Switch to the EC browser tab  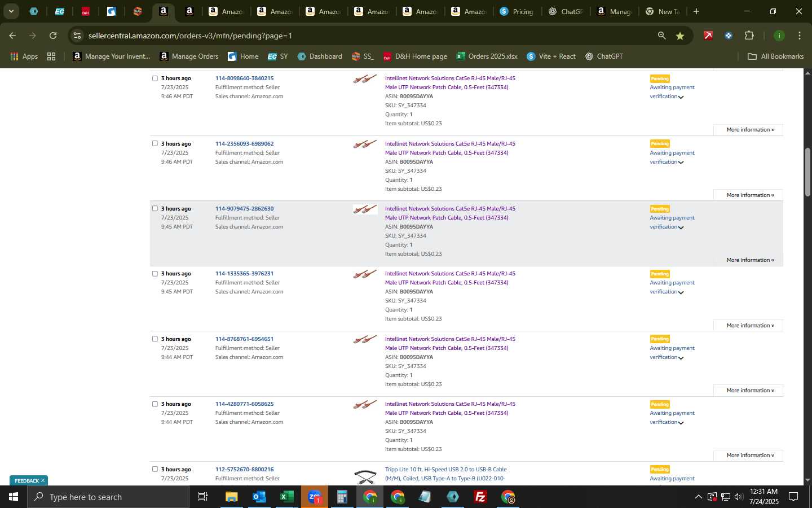click(x=60, y=11)
